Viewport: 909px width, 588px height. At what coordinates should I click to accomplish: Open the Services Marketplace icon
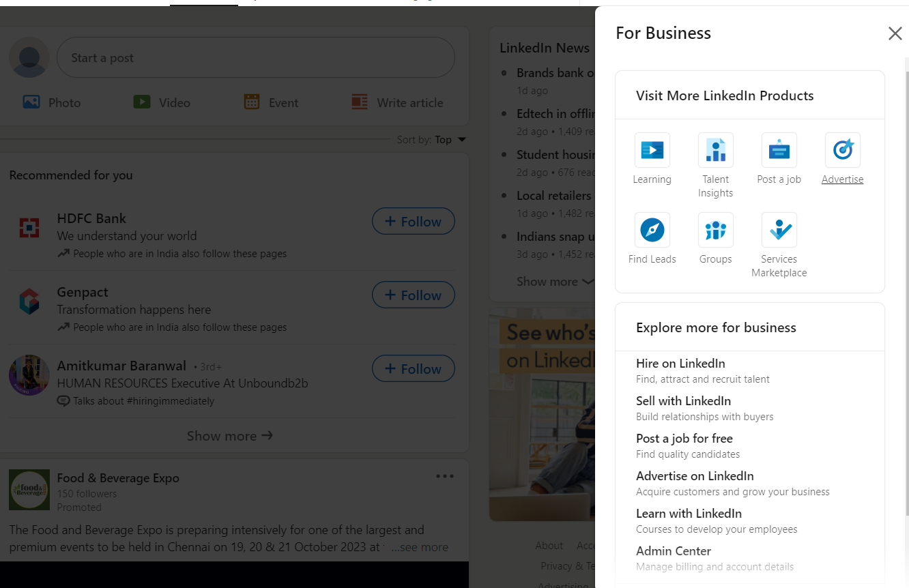point(779,230)
